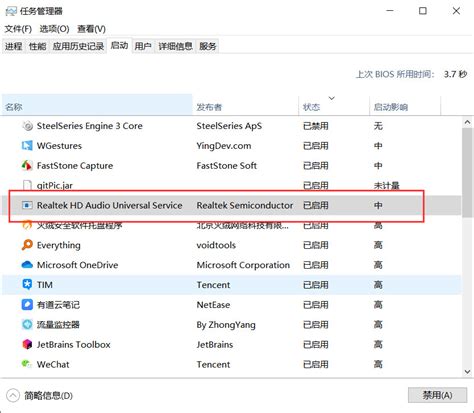
Task: Click the Task Manager title bar icon
Action: click(11, 11)
